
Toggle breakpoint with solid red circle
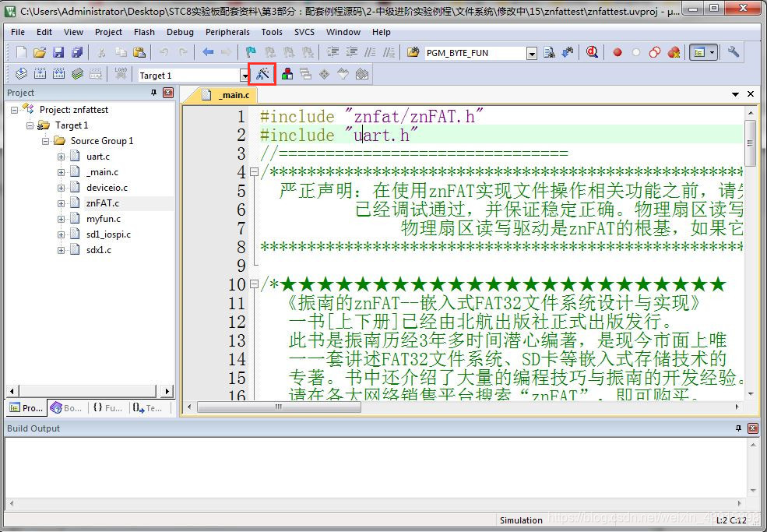[617, 52]
